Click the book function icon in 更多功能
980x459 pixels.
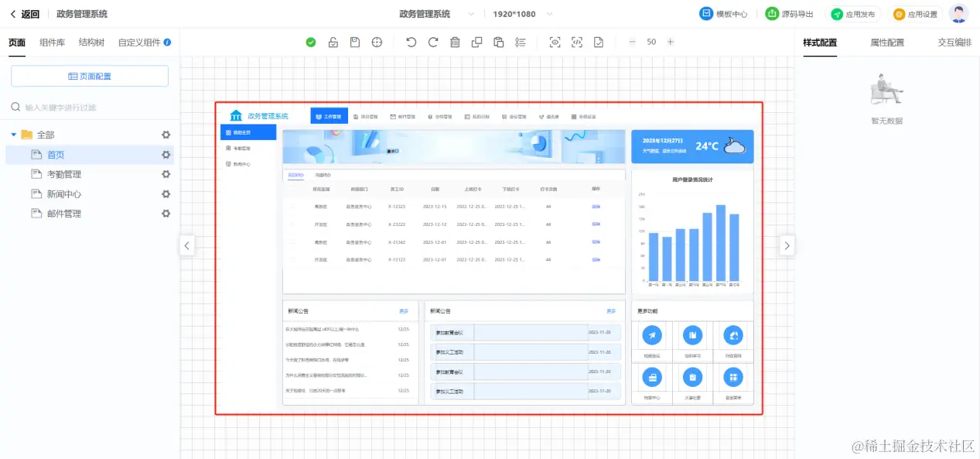click(693, 335)
